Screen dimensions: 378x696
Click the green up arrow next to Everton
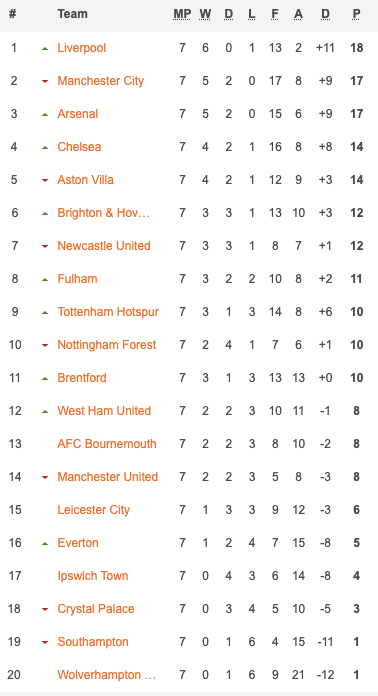point(45,543)
